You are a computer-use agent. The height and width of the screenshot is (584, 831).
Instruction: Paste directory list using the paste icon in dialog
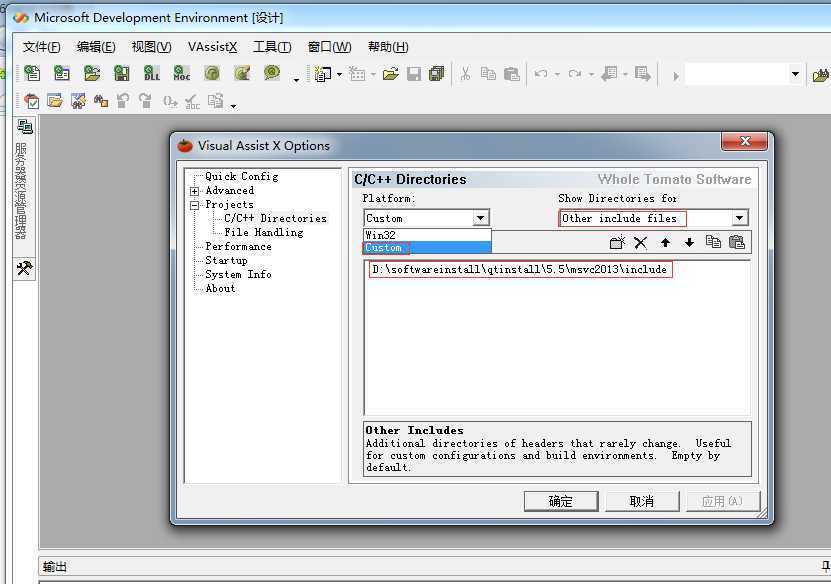(737, 242)
